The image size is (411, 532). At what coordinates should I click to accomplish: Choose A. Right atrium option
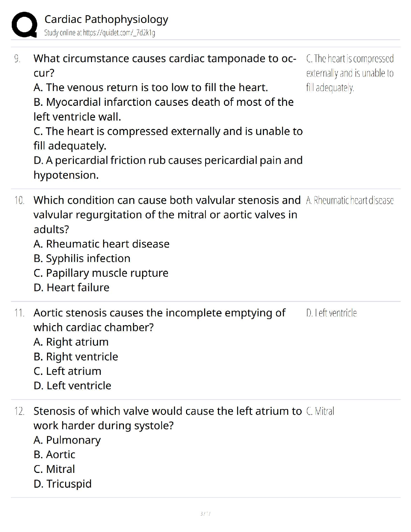pos(71,342)
